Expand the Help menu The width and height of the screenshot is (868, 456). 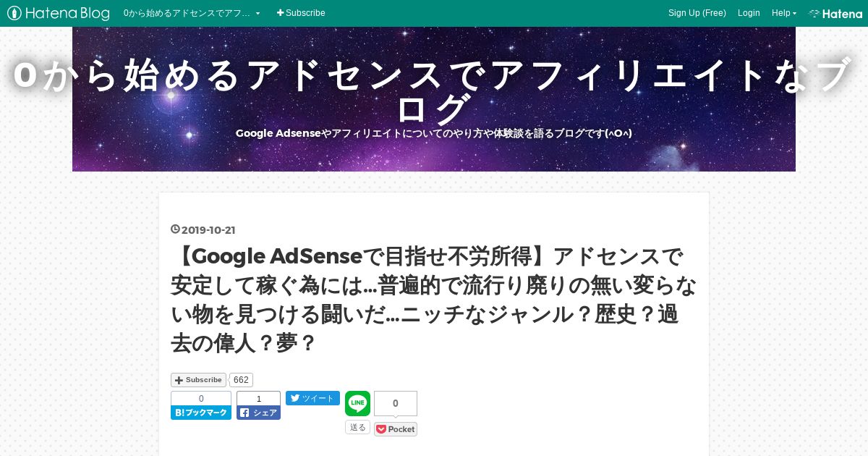pos(783,13)
